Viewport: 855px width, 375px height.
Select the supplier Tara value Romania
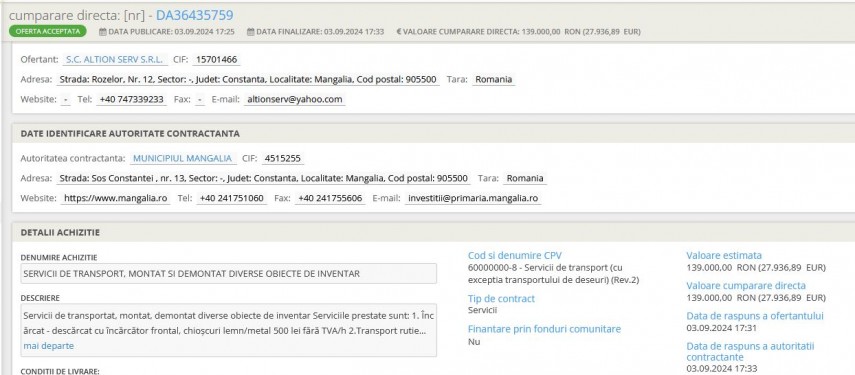point(493,80)
